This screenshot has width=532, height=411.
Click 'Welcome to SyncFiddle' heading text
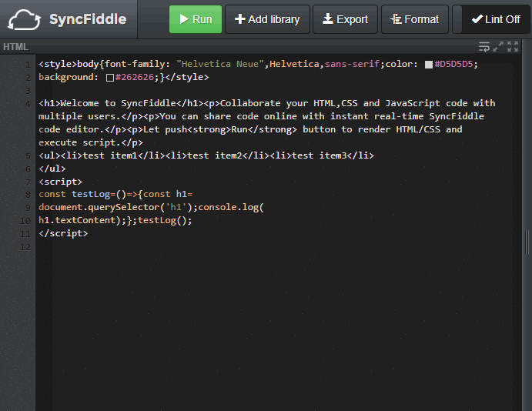pyautogui.click(x=118, y=103)
